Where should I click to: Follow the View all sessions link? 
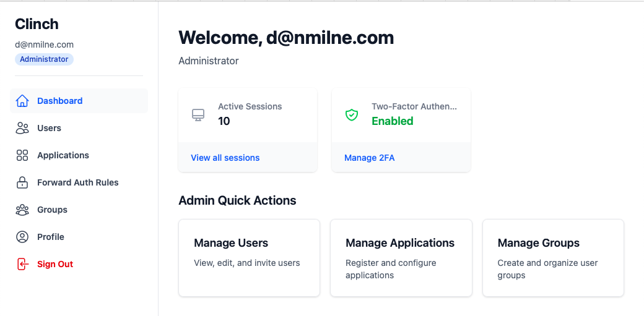[x=225, y=158]
